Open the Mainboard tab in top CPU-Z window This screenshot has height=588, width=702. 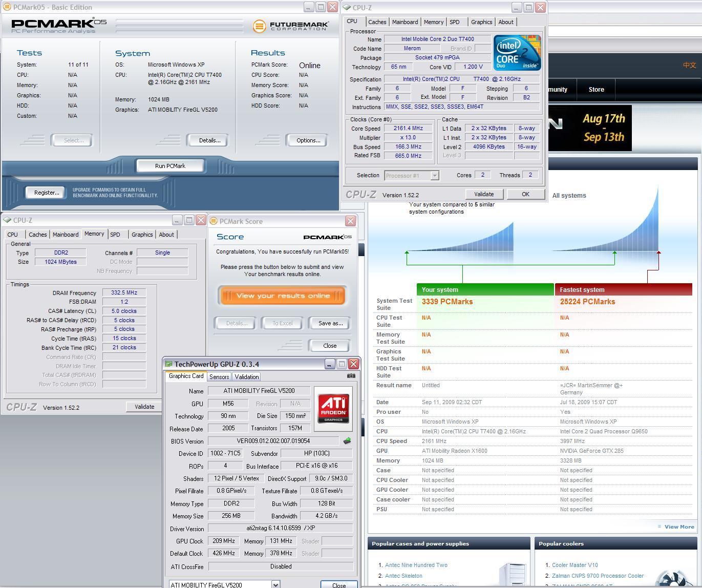coord(405,22)
